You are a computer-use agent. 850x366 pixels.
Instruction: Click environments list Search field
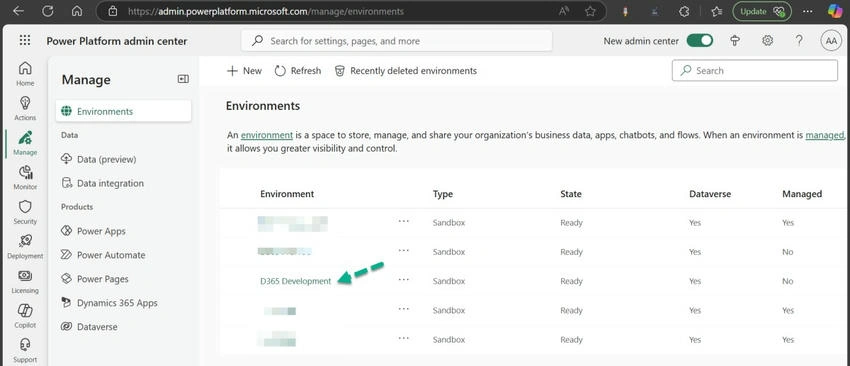click(x=755, y=70)
